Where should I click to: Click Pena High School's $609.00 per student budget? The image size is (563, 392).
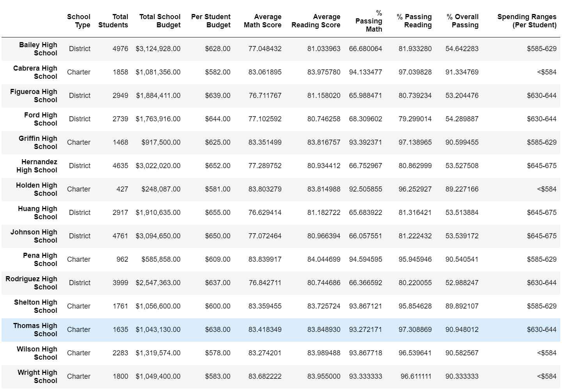pyautogui.click(x=218, y=259)
